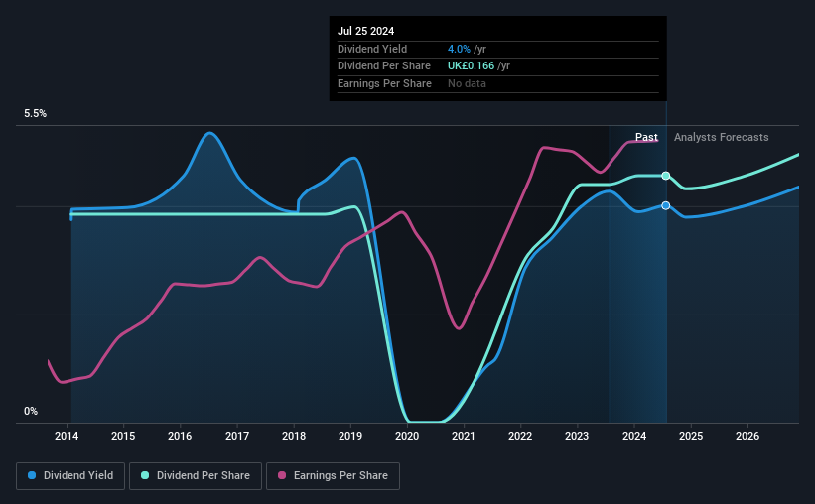Click the 2020 x-axis label
Image resolution: width=815 pixels, height=504 pixels.
(407, 436)
